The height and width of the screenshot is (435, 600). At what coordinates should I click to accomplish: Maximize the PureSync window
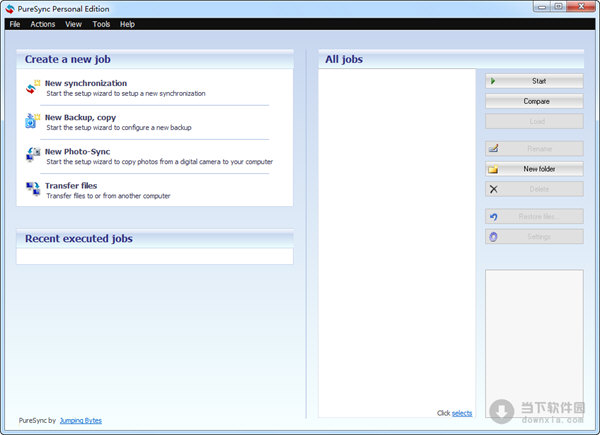pyautogui.click(x=558, y=7)
